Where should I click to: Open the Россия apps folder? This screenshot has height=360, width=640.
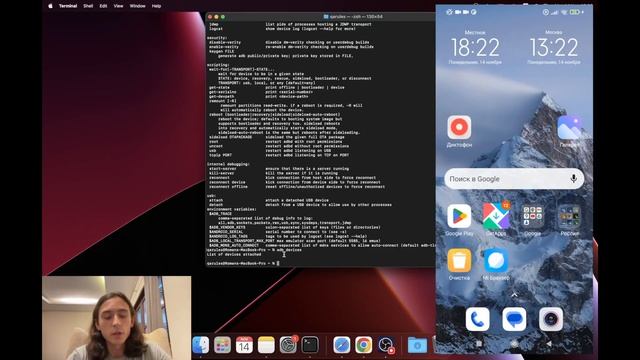pyautogui.click(x=569, y=216)
